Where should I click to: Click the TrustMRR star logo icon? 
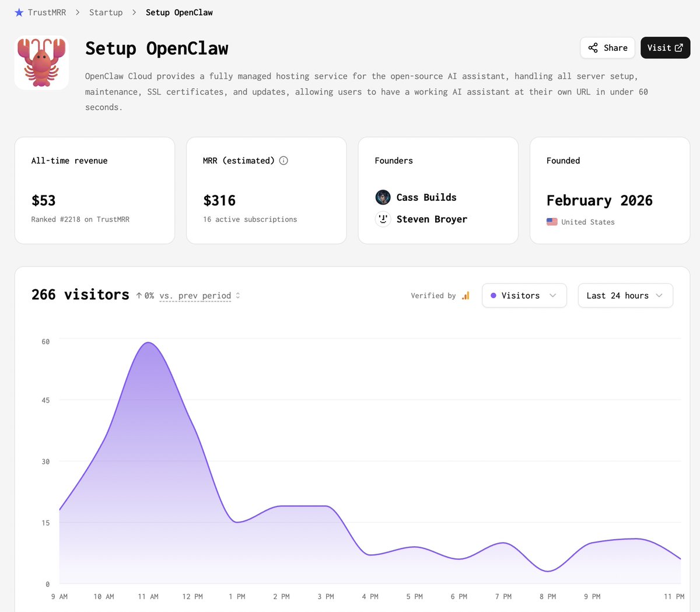(19, 12)
